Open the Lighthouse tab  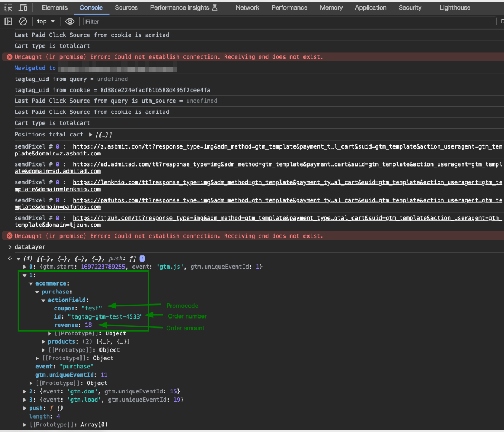(x=455, y=8)
